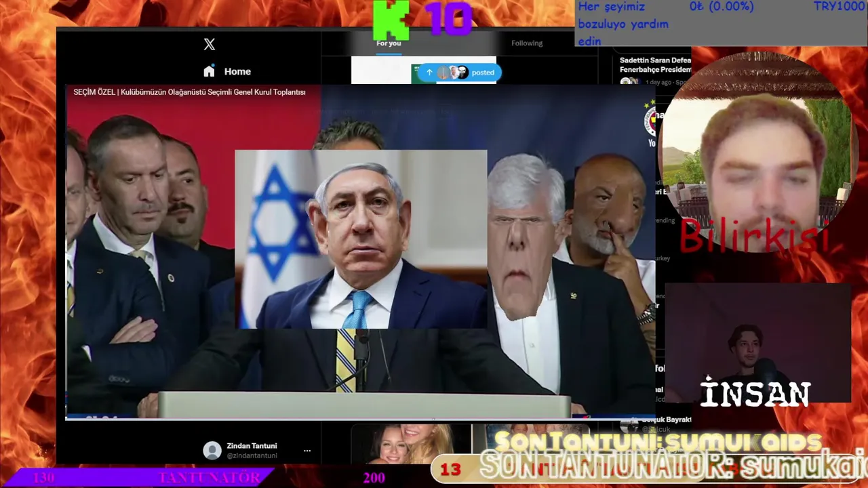The image size is (868, 488).
Task: Open Zindan Tantuni account menu dots
Action: 307,451
